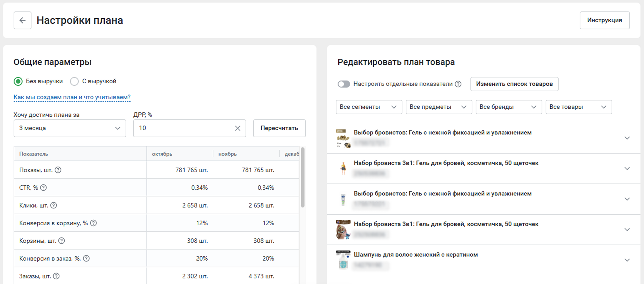
Task: Click help icon next to Клики, шт.
Action: [54, 205]
